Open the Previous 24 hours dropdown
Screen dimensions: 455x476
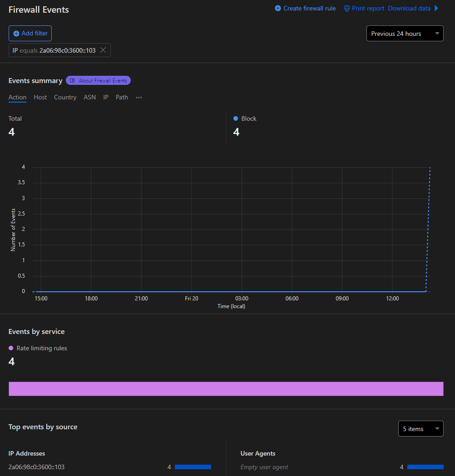404,33
